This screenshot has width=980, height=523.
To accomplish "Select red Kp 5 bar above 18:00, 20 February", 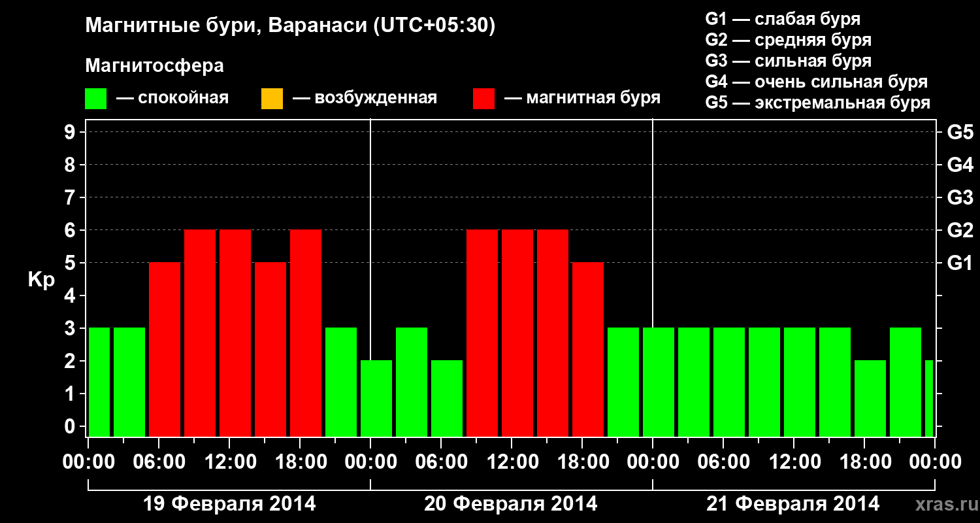I will 588,350.
